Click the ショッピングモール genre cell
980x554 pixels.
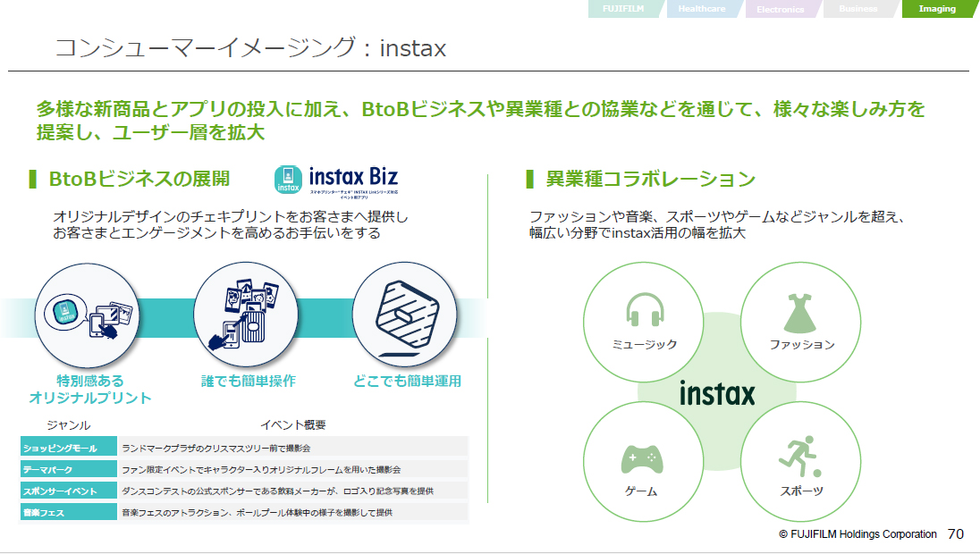click(69, 447)
